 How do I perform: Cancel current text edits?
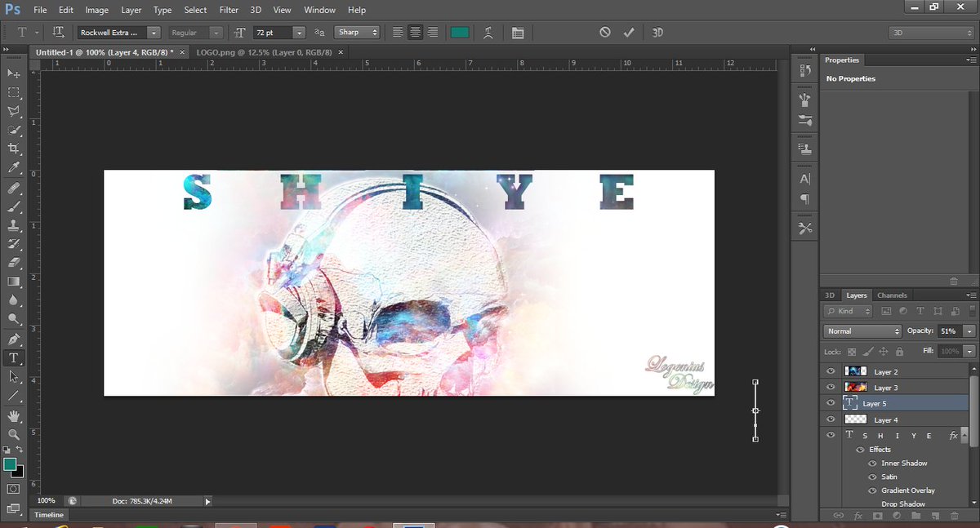605,33
